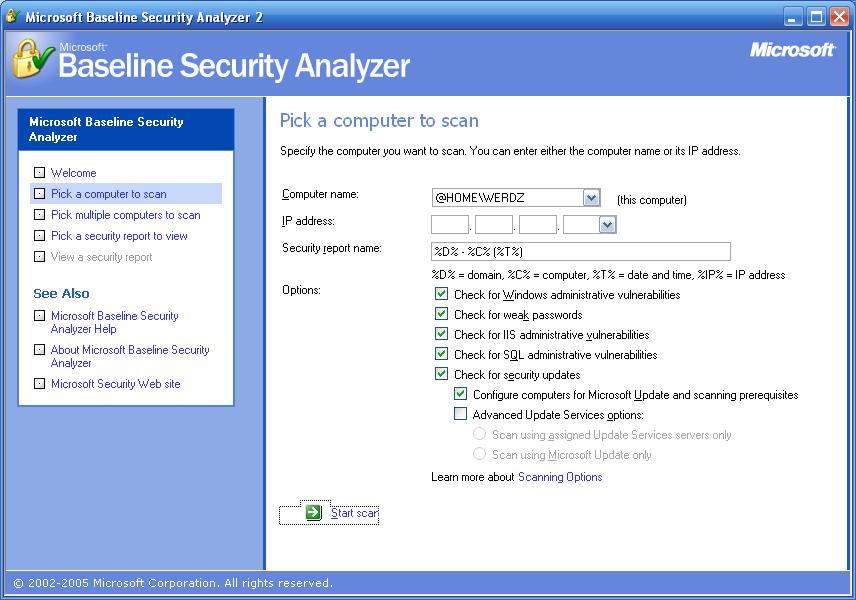This screenshot has width=856, height=600.
Task: Uncheck Check for Windows administrative vulnerabilities
Action: click(x=441, y=294)
